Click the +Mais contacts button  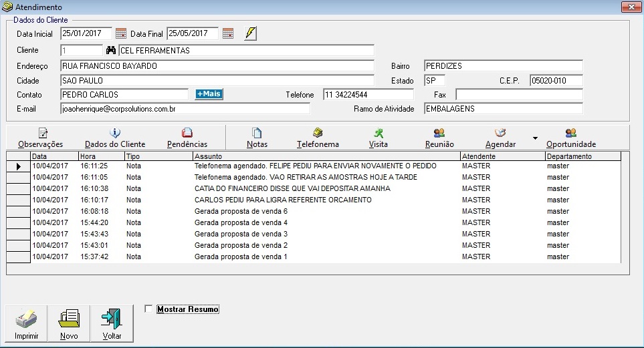pos(209,94)
